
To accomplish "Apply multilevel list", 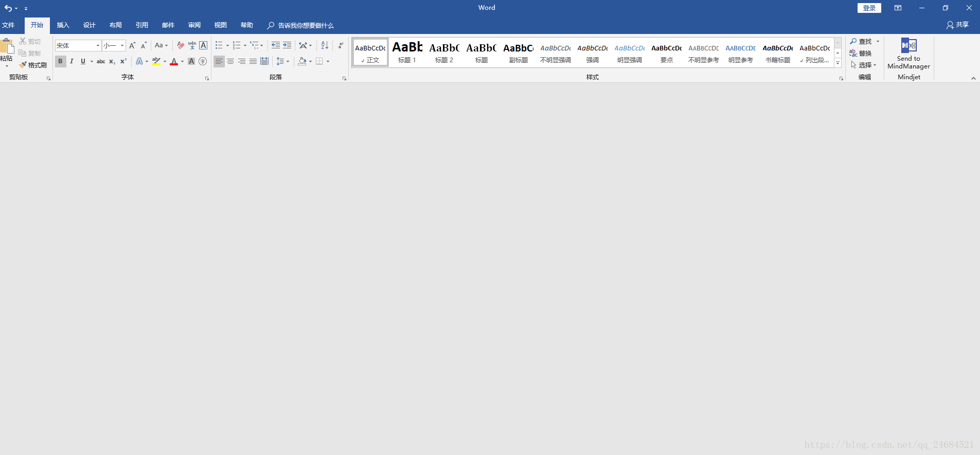I will point(254,45).
